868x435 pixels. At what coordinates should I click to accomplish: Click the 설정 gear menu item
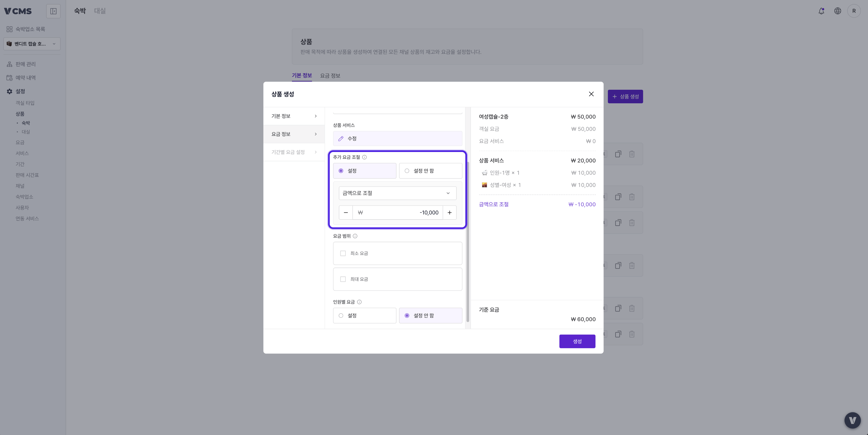click(16, 91)
